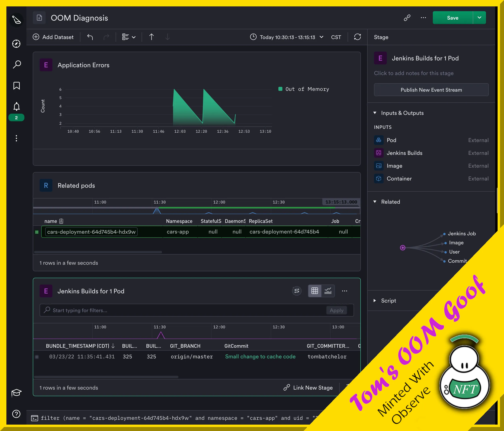Switch Jenkins stage to chart view
Viewport: 504px width, 431px height.
(328, 291)
